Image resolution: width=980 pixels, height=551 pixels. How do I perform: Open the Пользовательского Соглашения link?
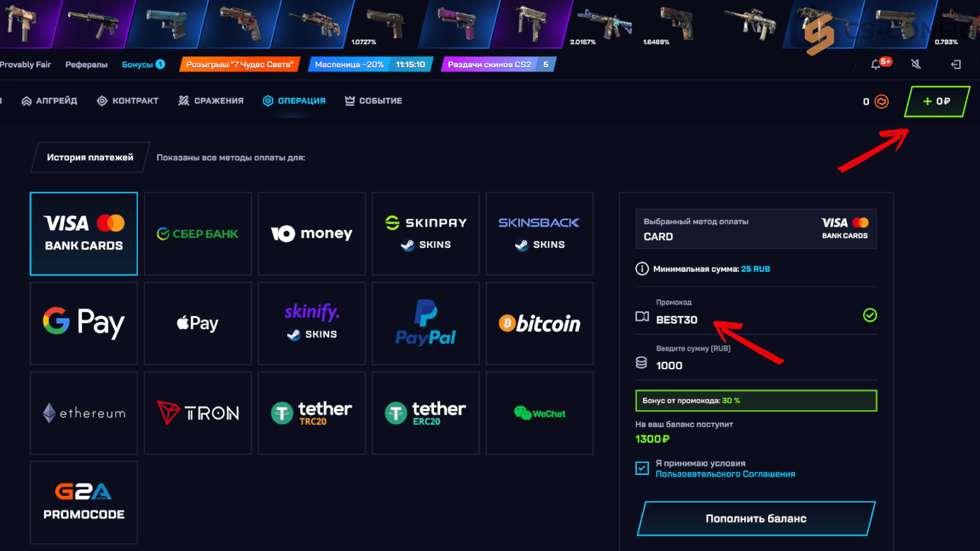point(725,474)
